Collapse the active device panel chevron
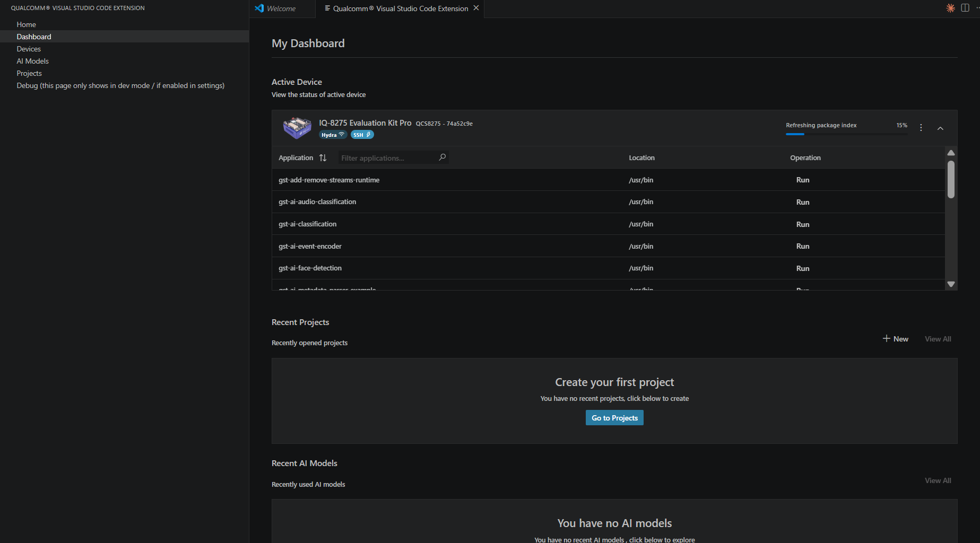Screen dimensions: 980x543 pyautogui.click(x=940, y=128)
